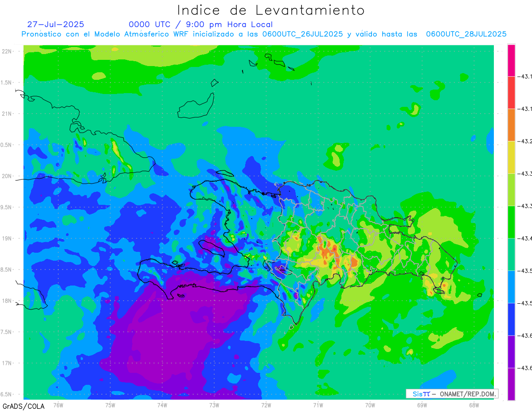Screen dimensions: 532x411
Task: Select the orange legend color band
Action: (x=511, y=125)
